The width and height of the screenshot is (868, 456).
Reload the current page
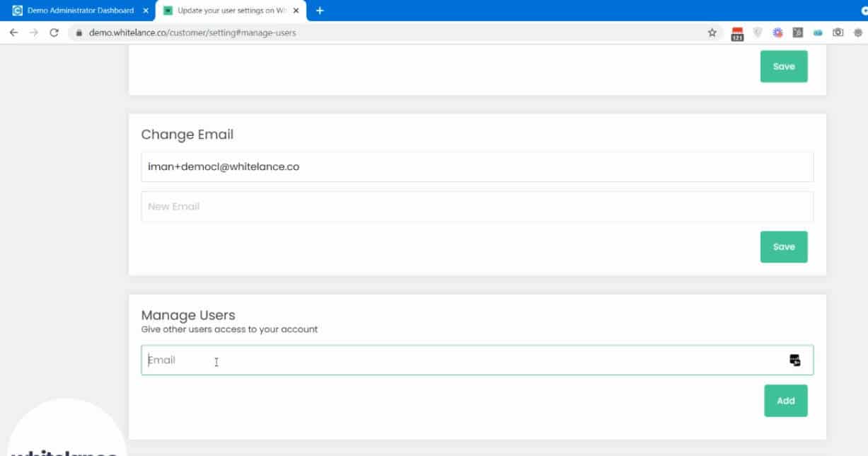[54, 33]
